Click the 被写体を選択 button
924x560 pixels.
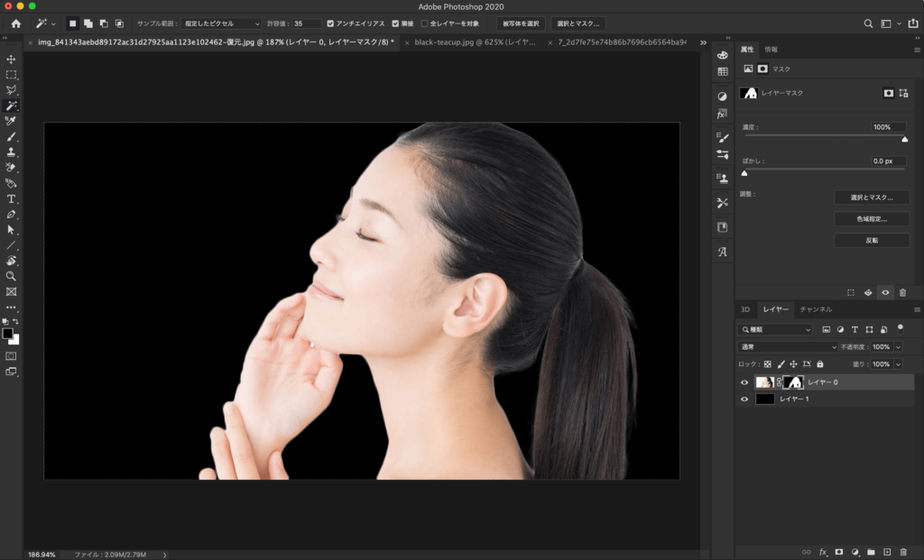[521, 23]
